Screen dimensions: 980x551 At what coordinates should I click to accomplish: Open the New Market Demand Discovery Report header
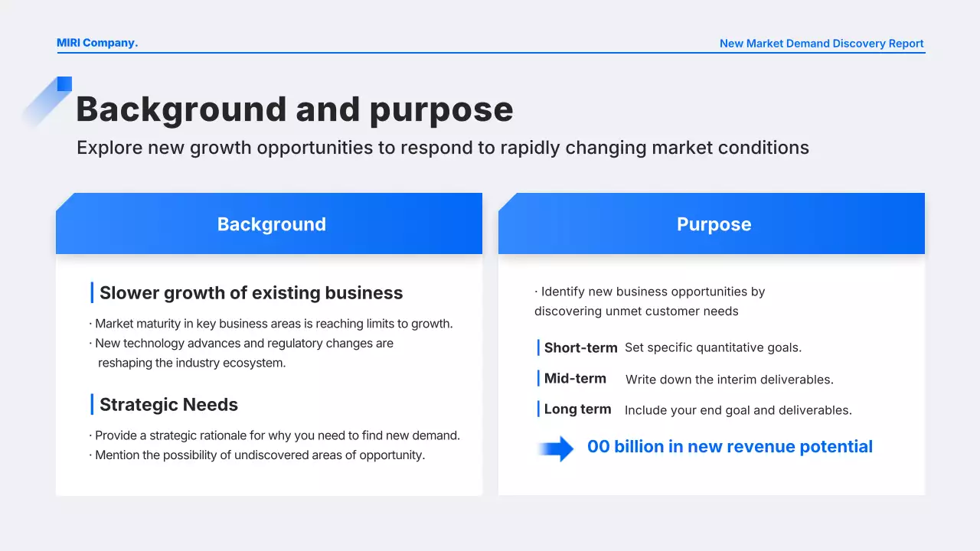coord(821,44)
